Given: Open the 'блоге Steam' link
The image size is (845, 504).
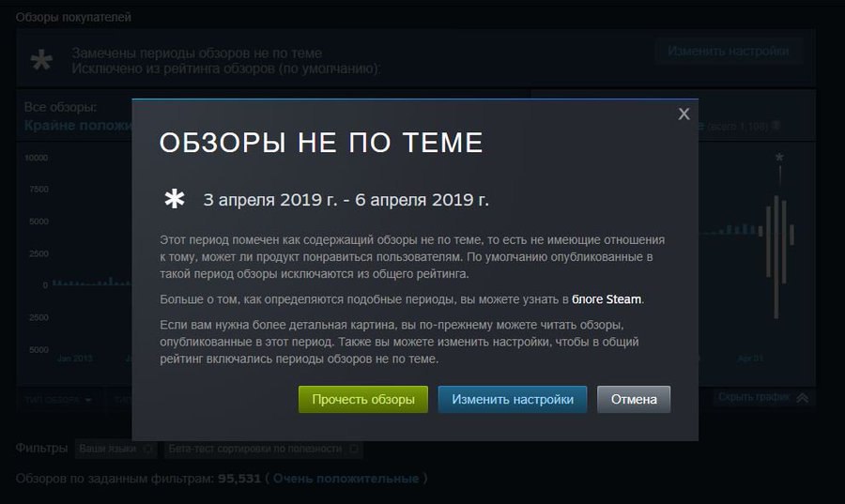Looking at the screenshot, I should [x=607, y=299].
